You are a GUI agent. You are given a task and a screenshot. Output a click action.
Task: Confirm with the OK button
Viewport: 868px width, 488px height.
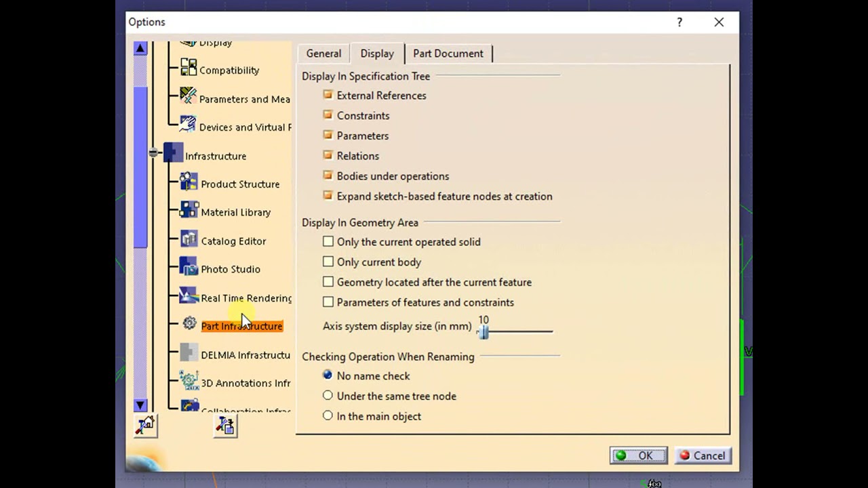click(638, 455)
